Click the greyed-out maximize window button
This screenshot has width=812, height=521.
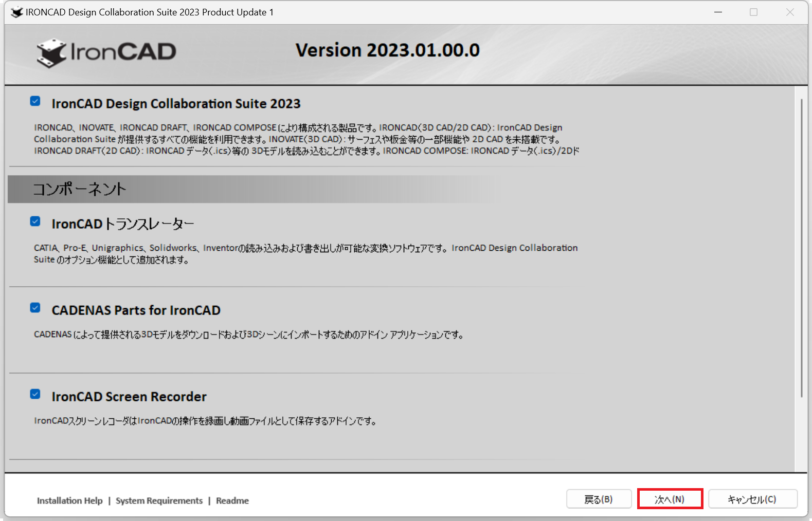[x=753, y=12]
